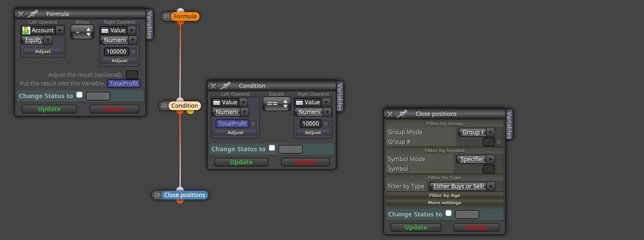This screenshot has width=644, height=240.
Task: Click the pin icon in Formula panel
Action: 33,14
